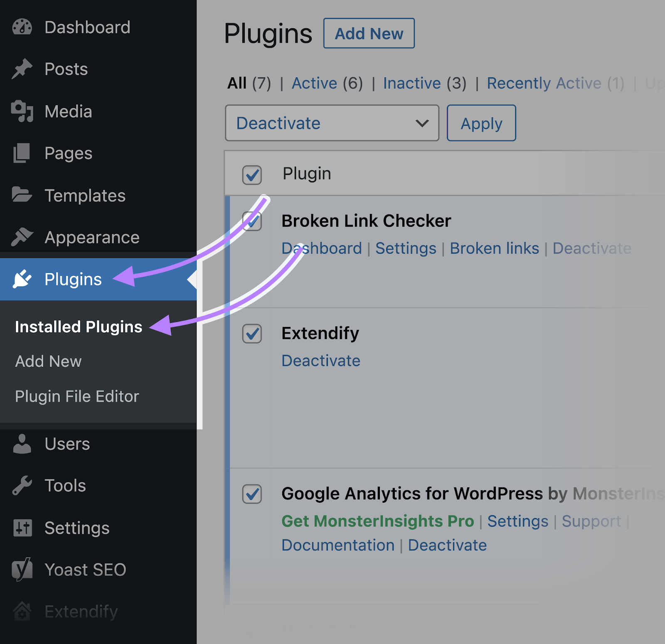Click the Dashboard gauge icon
The height and width of the screenshot is (644, 665).
[x=22, y=27]
